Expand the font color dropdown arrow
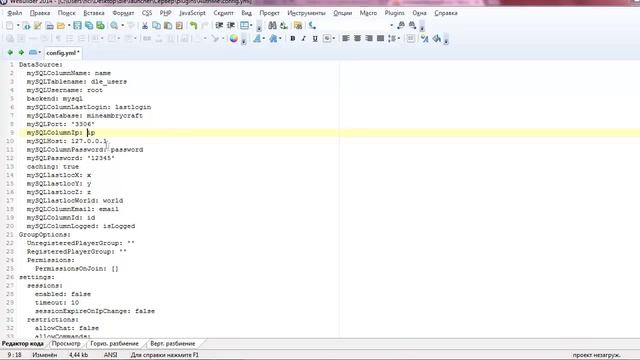The image size is (640, 360). pyautogui.click(x=264, y=38)
